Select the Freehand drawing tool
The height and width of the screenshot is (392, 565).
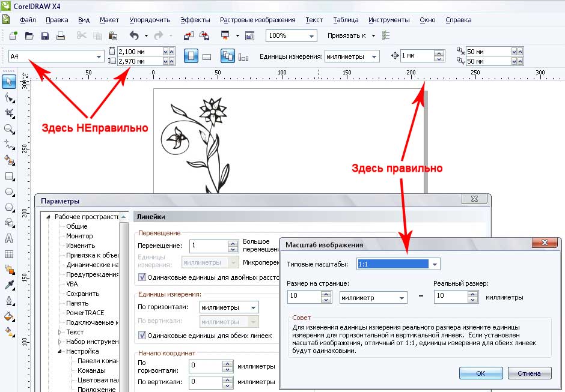[x=10, y=145]
